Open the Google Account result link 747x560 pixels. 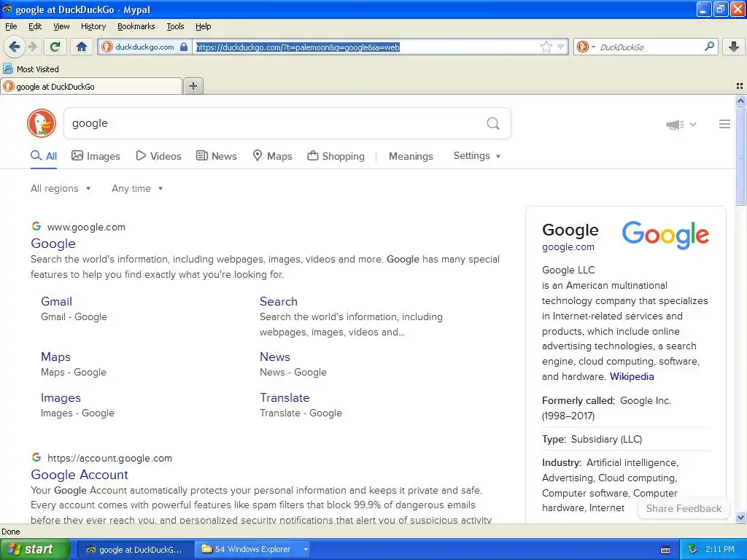tap(80, 475)
